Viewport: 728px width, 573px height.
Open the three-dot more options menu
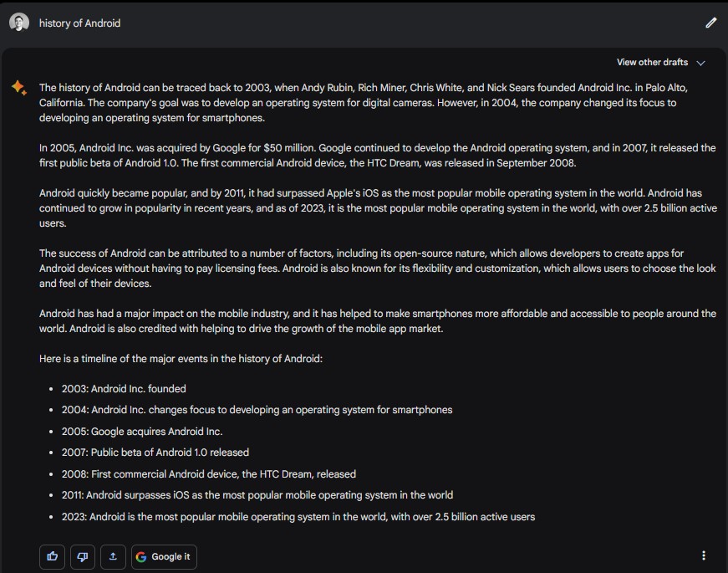tap(704, 555)
